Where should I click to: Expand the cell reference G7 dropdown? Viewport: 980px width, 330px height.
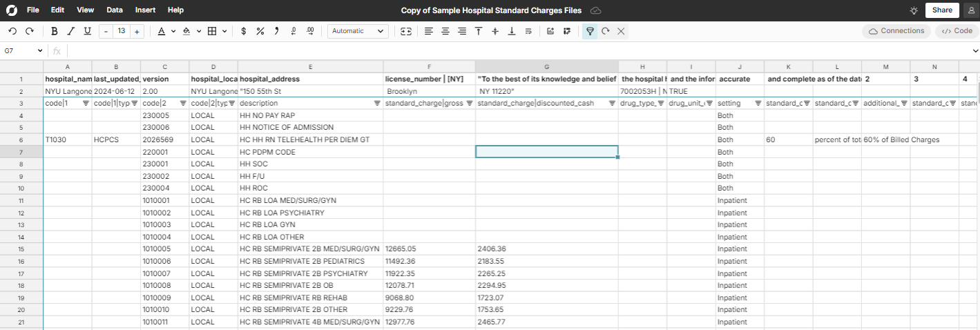[x=39, y=51]
